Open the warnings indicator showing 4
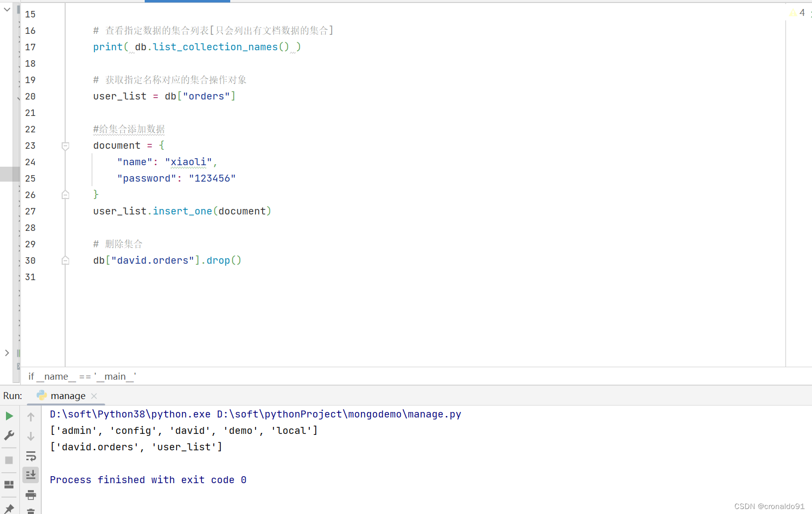The height and width of the screenshot is (514, 812). click(797, 12)
